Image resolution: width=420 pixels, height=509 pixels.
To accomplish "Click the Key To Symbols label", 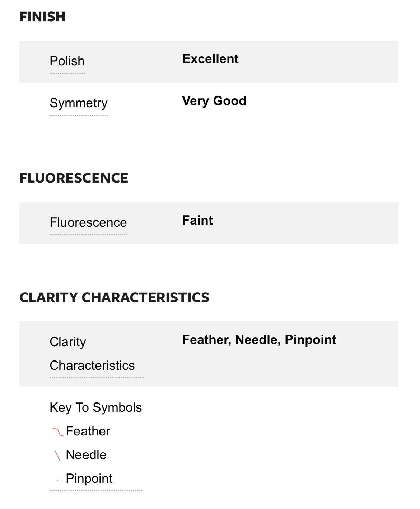I will click(96, 408).
